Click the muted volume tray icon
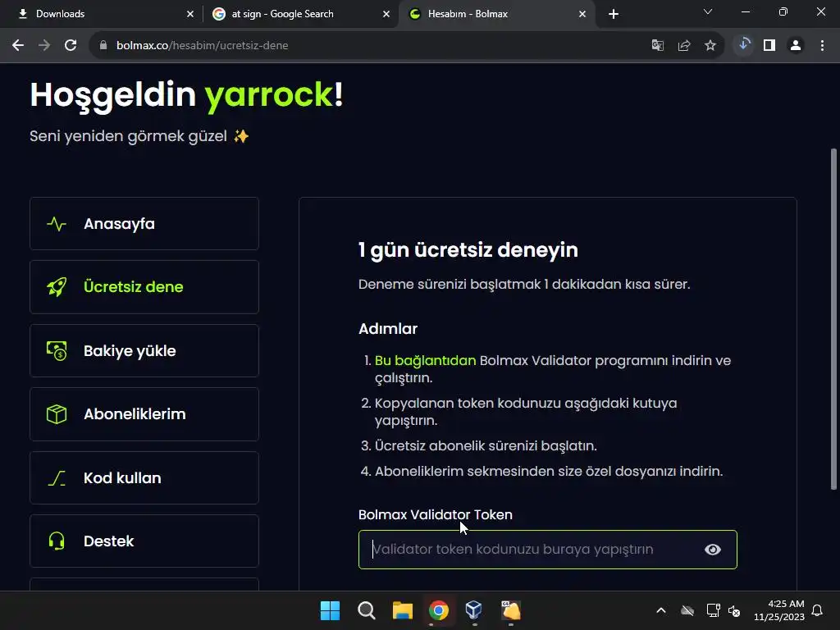 (734, 610)
